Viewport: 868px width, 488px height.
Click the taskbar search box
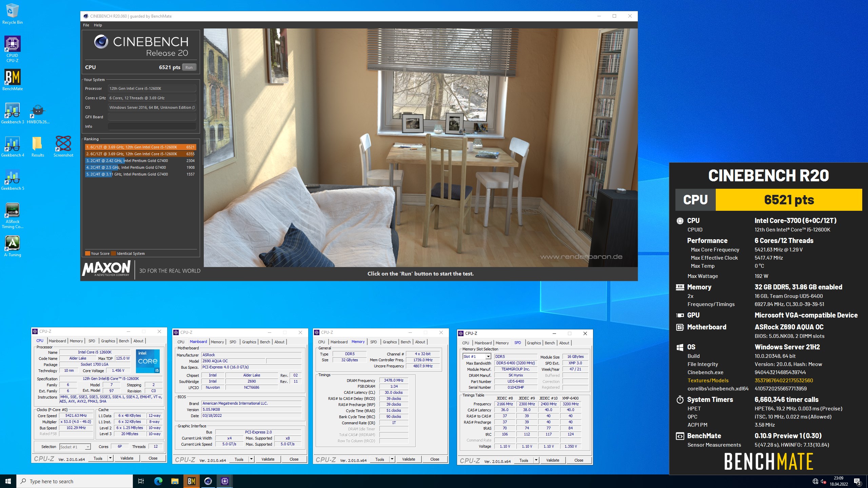(x=75, y=481)
